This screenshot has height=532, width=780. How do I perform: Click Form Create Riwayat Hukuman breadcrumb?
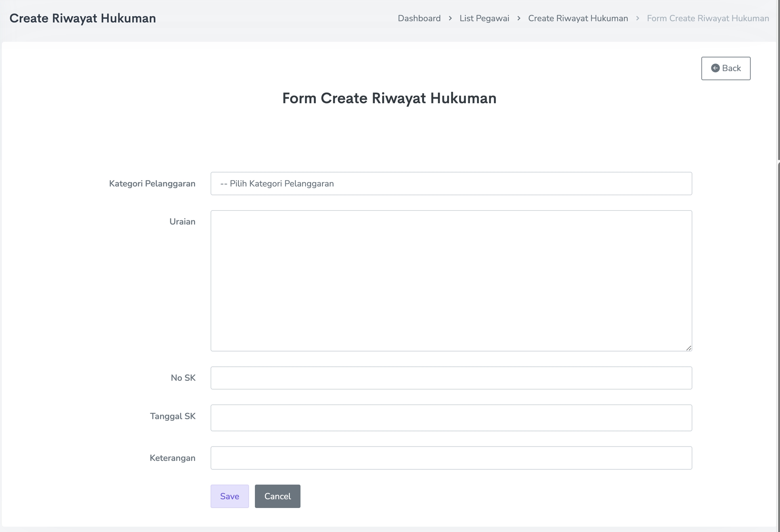tap(708, 18)
